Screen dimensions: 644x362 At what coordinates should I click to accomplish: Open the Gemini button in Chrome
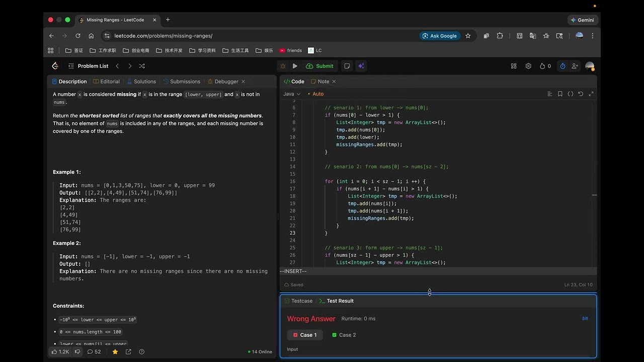point(582,20)
